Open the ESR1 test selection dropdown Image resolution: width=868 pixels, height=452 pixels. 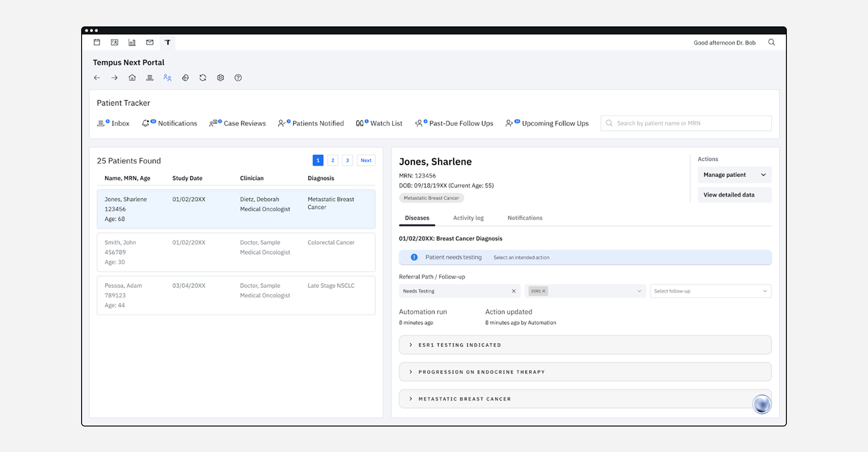585,291
